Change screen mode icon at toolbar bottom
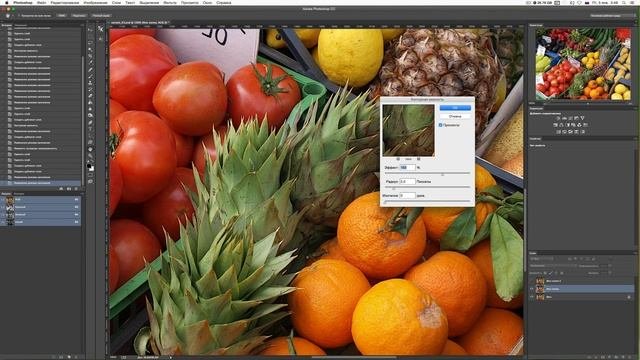This screenshot has height=360, width=640. (x=90, y=182)
